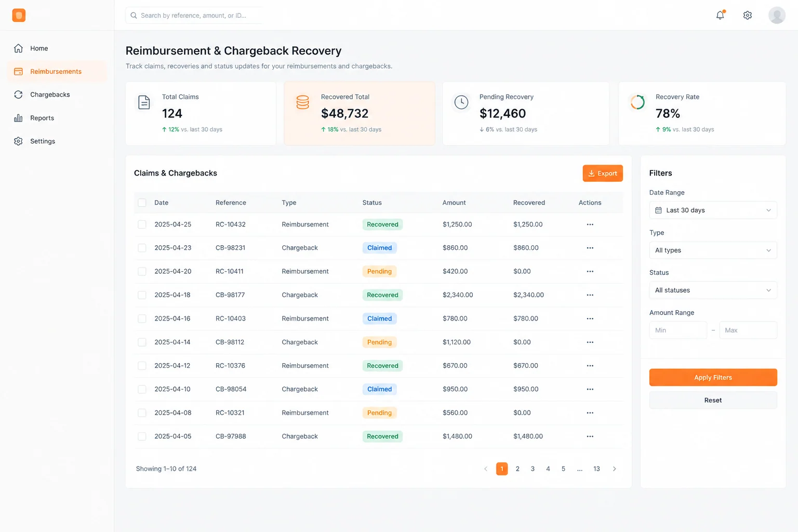The width and height of the screenshot is (798, 532).
Task: Open the All statuses dropdown
Action: coord(713,290)
